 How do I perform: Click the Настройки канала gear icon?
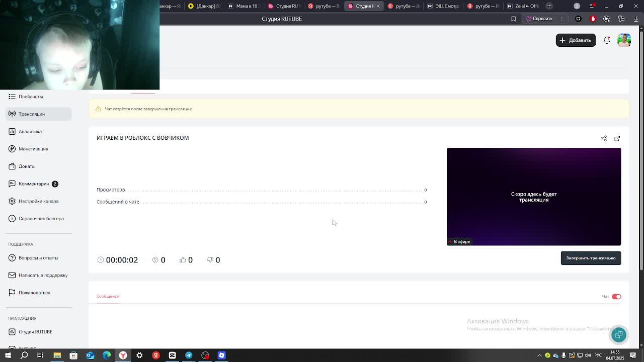(12, 201)
